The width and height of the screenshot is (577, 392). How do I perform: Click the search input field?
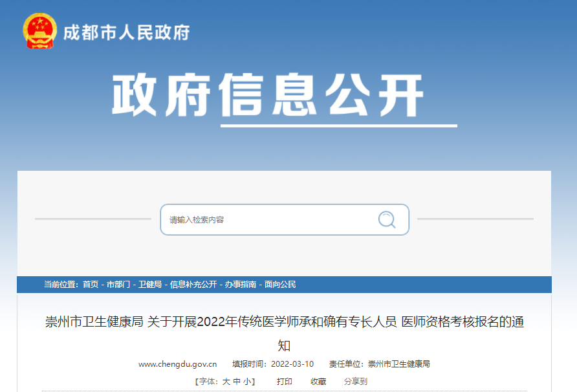pos(268,220)
